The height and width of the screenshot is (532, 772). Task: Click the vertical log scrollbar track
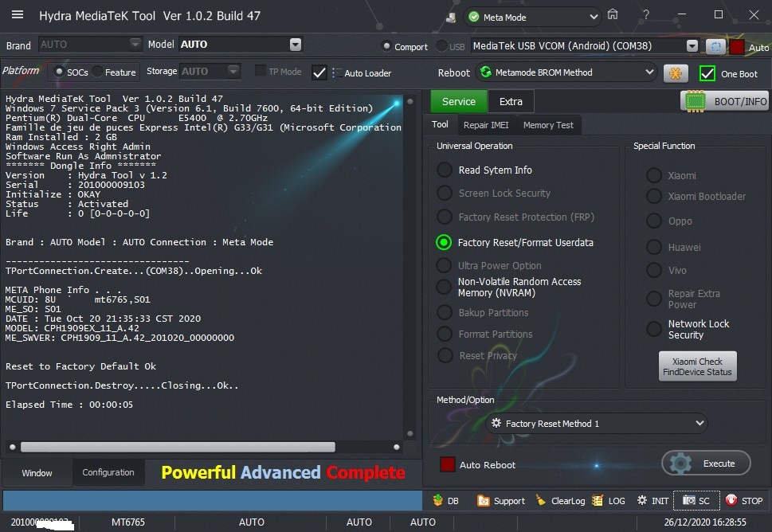410,266
